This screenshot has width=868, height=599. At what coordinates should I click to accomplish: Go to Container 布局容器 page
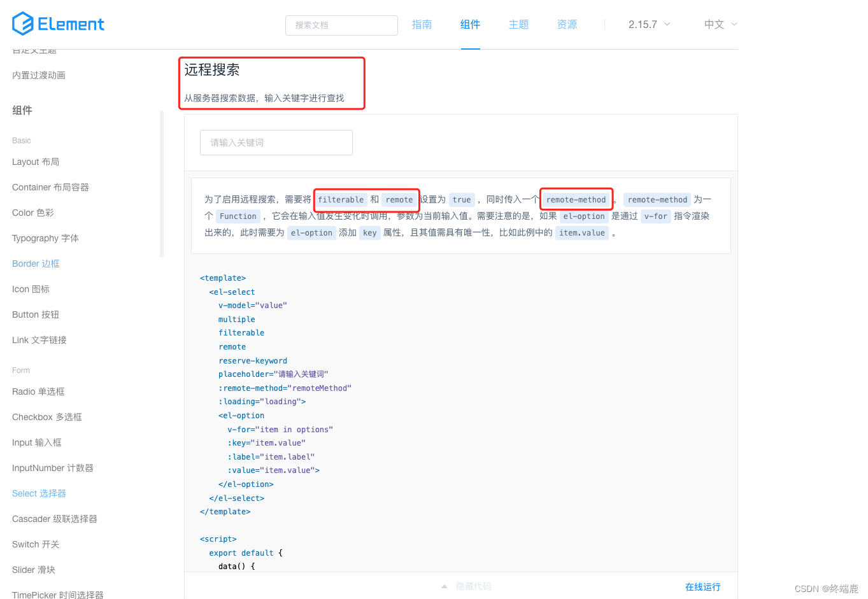click(x=50, y=187)
